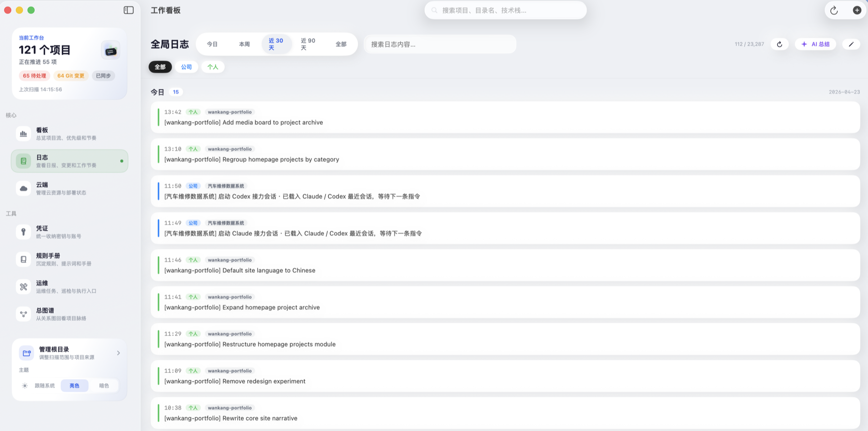Viewport: 868px width, 431px height.
Task: Switch theme to 暗色 dark mode
Action: click(x=104, y=386)
